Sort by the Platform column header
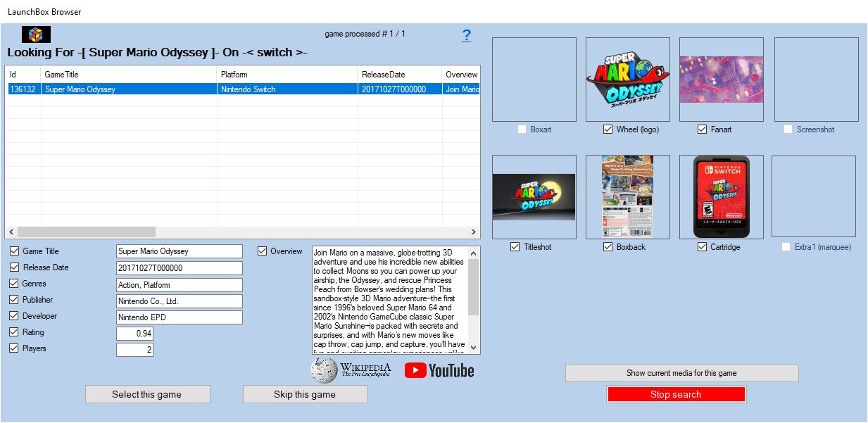The height and width of the screenshot is (423, 868). point(287,75)
